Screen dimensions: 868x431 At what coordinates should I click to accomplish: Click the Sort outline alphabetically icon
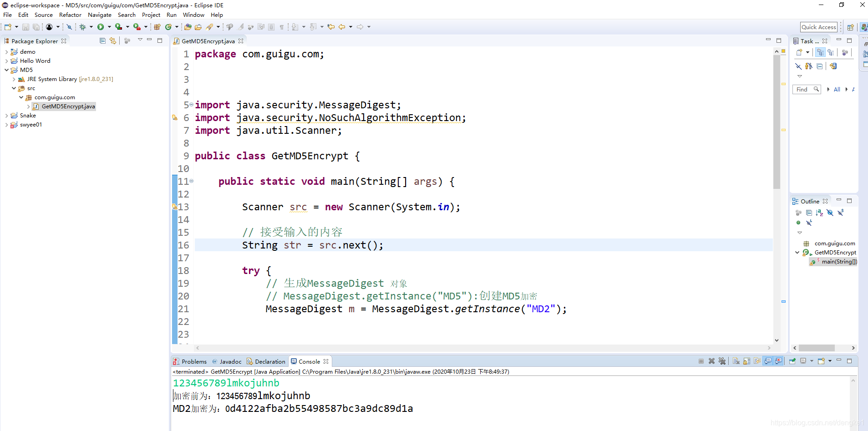pos(819,213)
